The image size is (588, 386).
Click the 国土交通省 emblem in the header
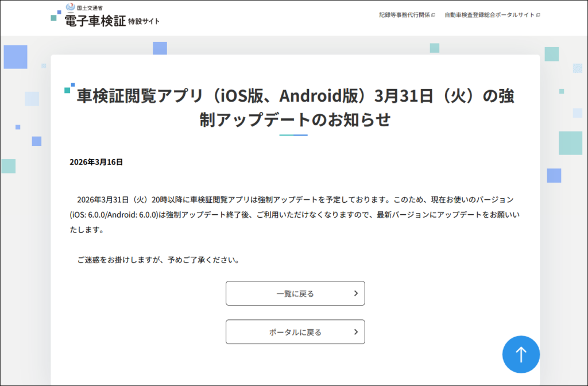(x=71, y=7)
